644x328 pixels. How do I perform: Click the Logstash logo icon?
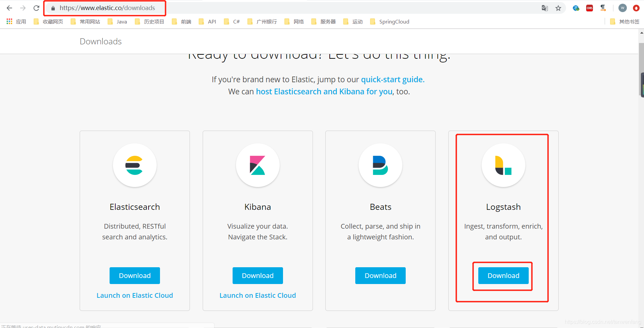click(503, 165)
